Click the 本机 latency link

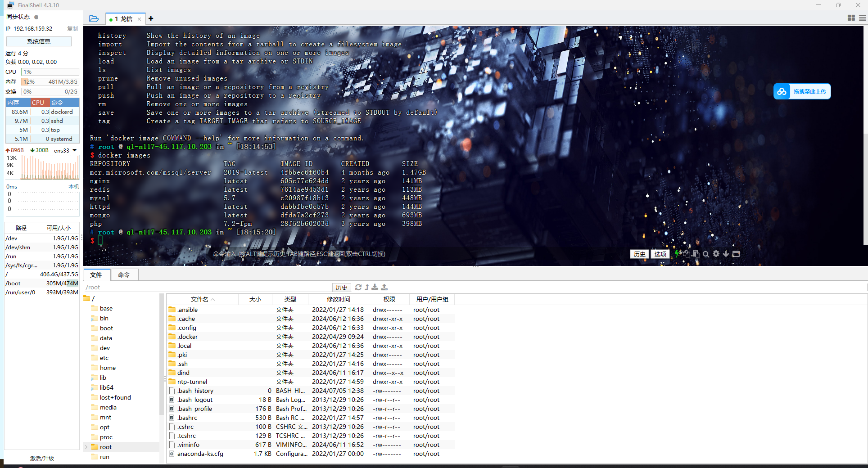[x=73, y=186]
